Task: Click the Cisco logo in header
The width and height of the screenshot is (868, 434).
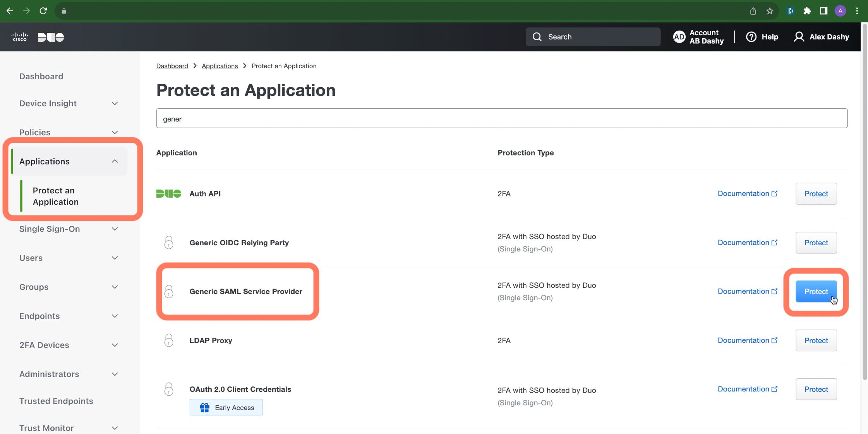Action: click(20, 37)
